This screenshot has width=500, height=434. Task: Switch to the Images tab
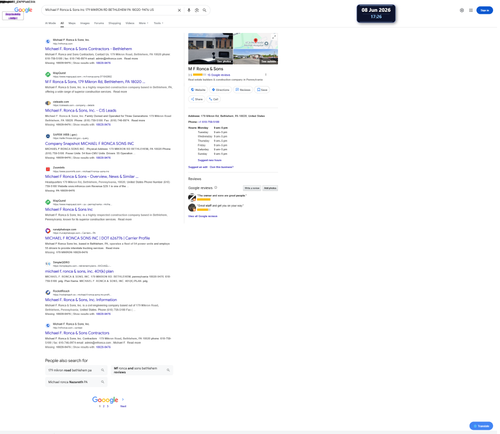(85, 23)
